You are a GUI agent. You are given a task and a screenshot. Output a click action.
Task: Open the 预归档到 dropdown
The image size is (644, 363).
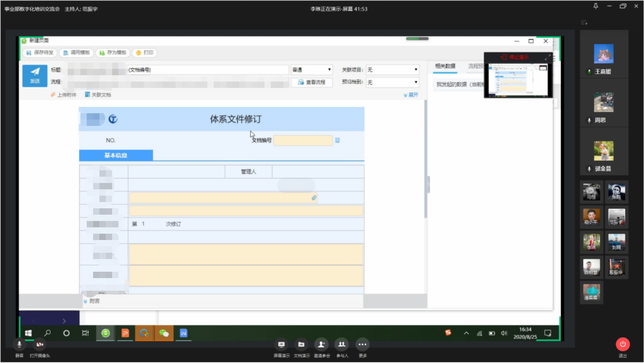pyautogui.click(x=392, y=82)
